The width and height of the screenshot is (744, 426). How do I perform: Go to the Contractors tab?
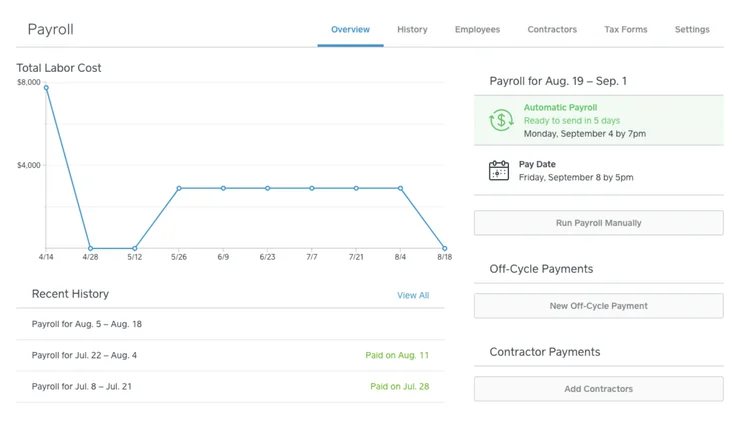552,29
